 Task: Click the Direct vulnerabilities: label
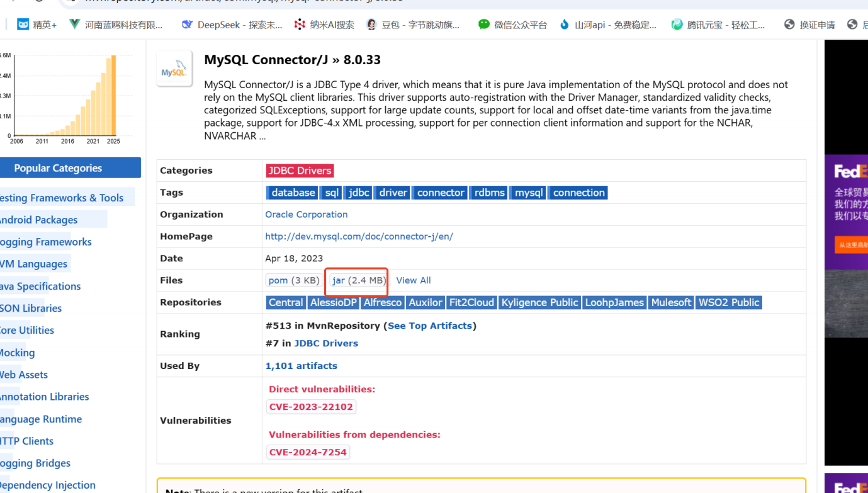pos(322,390)
